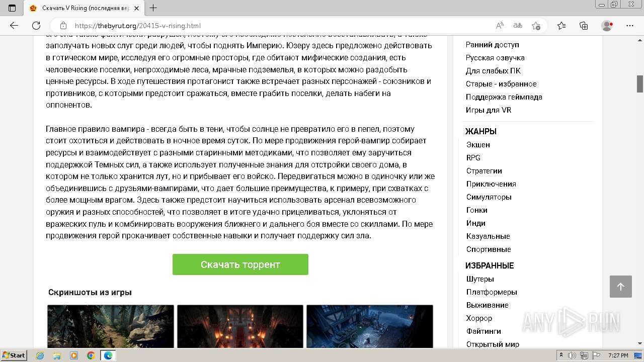Viewport: 644px width, 362px height.
Task: Open the Collections icon in toolbar
Action: point(584,26)
